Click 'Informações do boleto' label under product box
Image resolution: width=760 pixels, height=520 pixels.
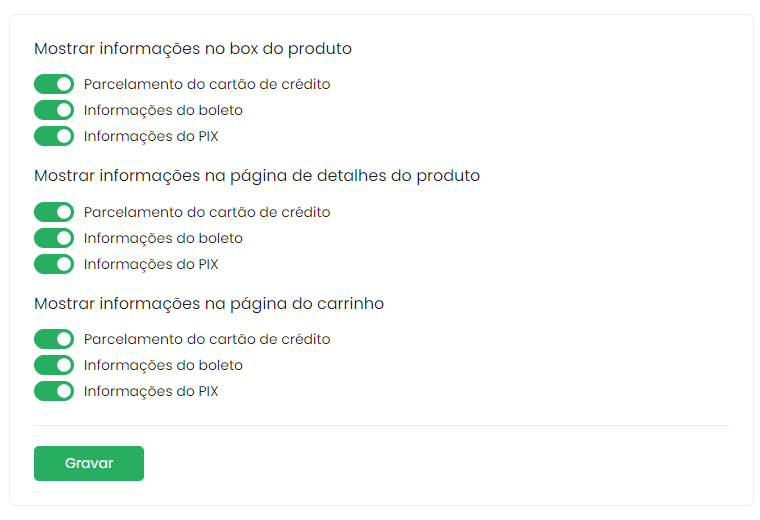pyautogui.click(x=163, y=110)
